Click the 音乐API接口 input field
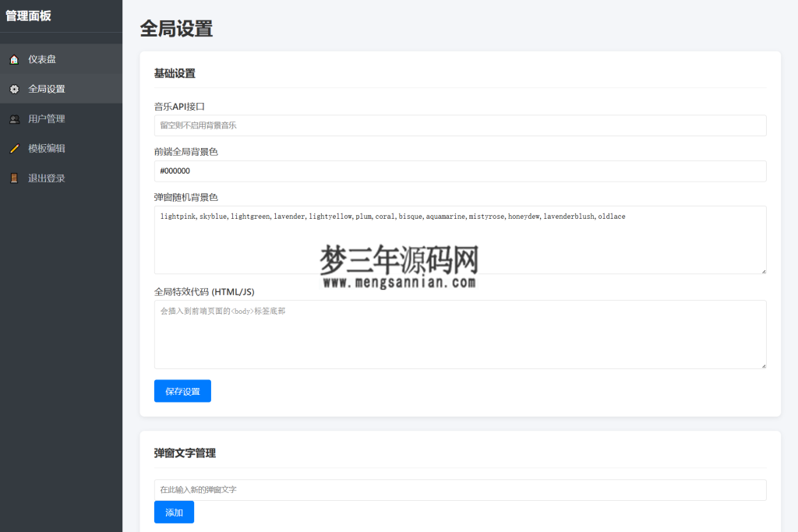 click(x=460, y=125)
